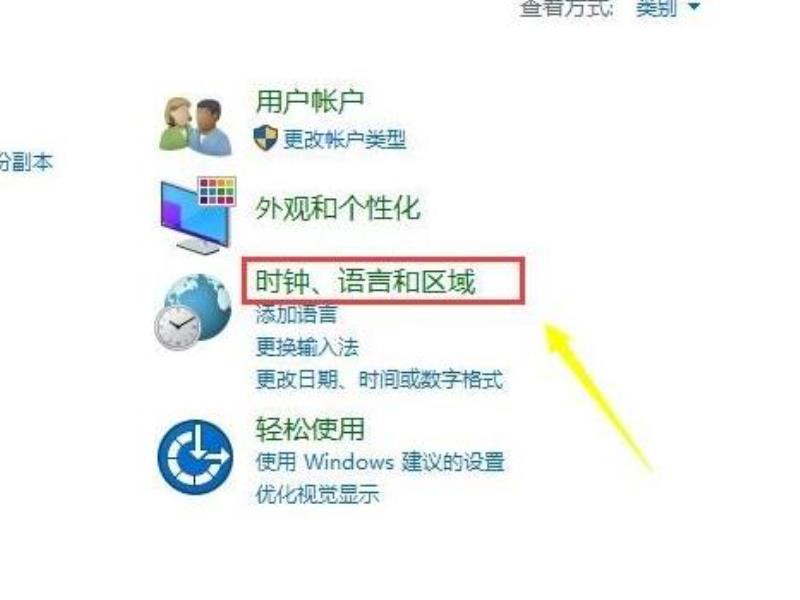
Task: Click the globe and clock icon
Action: pyautogui.click(x=193, y=312)
